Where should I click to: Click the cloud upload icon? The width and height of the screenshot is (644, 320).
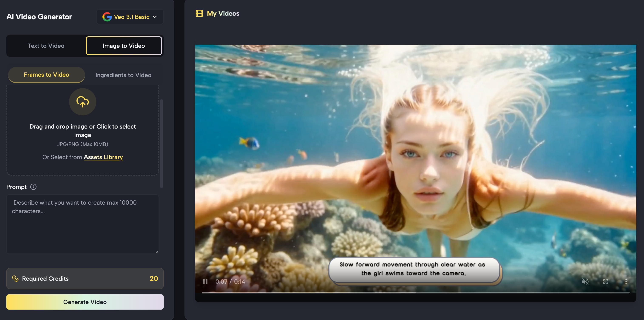click(82, 102)
